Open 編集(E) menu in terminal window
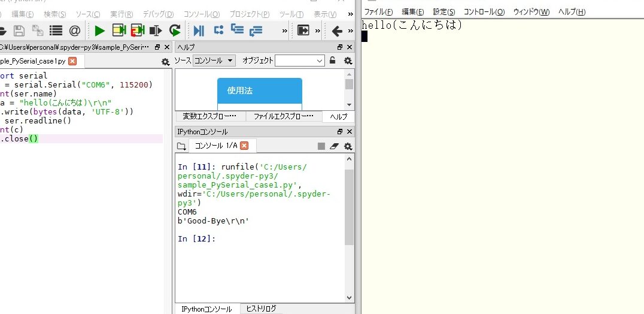 (x=412, y=11)
